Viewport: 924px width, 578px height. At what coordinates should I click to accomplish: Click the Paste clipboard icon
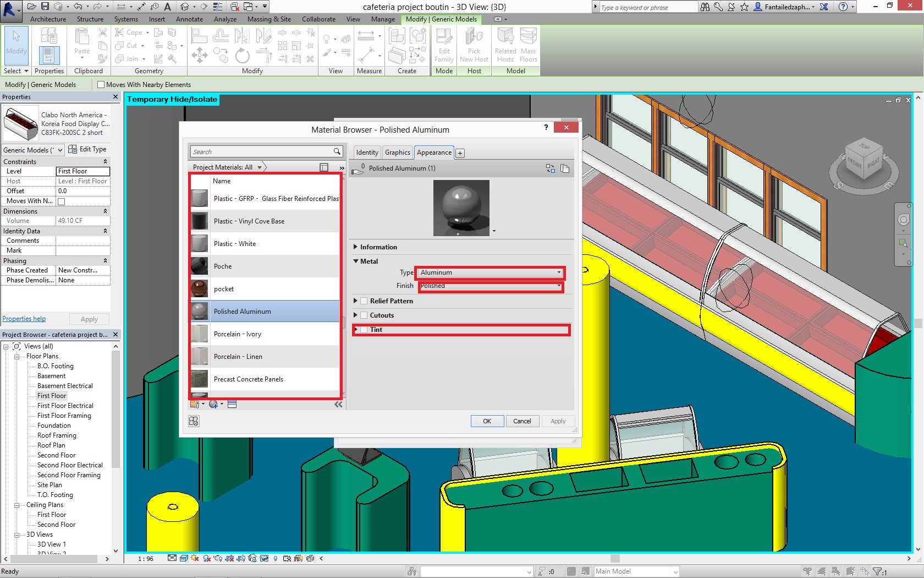tap(82, 41)
